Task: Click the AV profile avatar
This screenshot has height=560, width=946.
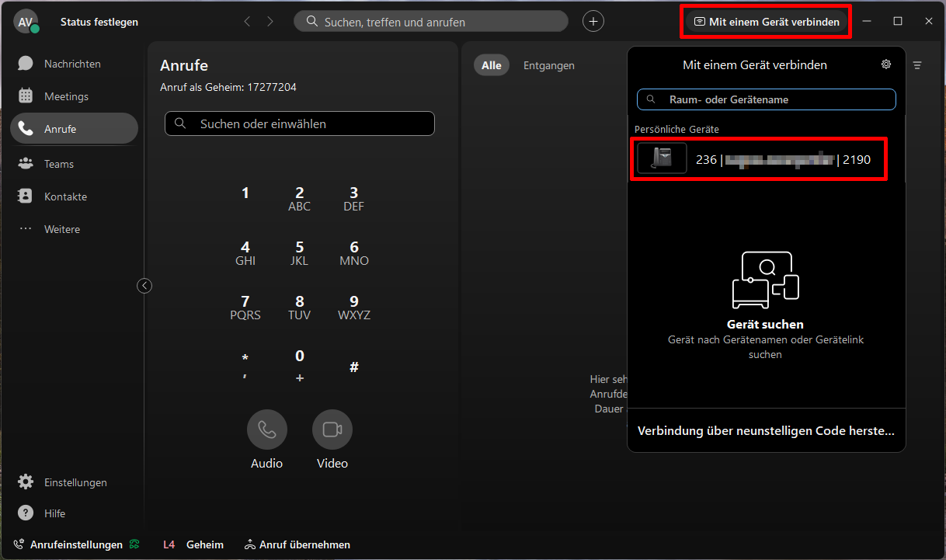Action: (x=26, y=22)
